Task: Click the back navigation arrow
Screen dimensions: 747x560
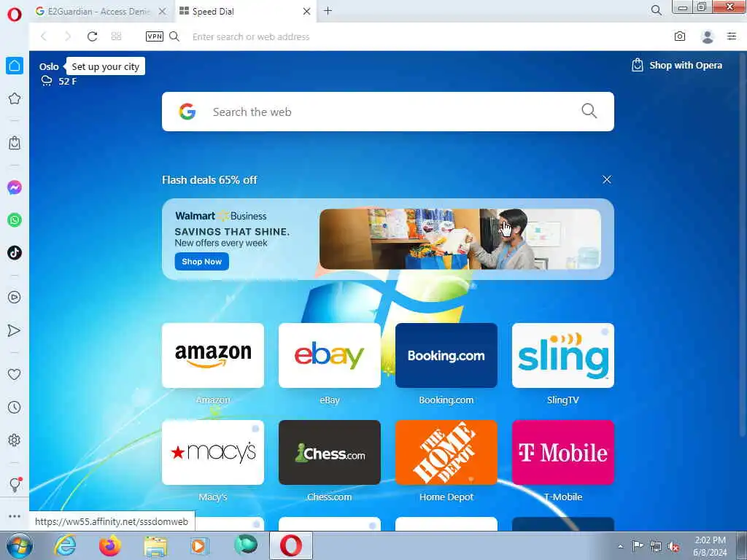Action: click(44, 36)
